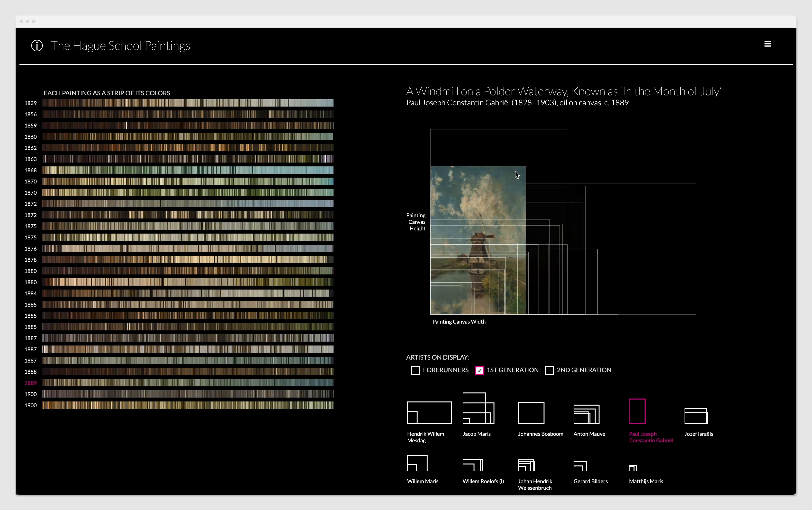
Task: Select Paul Joseph Constantin Gabriël canvas icon
Action: pyautogui.click(x=637, y=411)
